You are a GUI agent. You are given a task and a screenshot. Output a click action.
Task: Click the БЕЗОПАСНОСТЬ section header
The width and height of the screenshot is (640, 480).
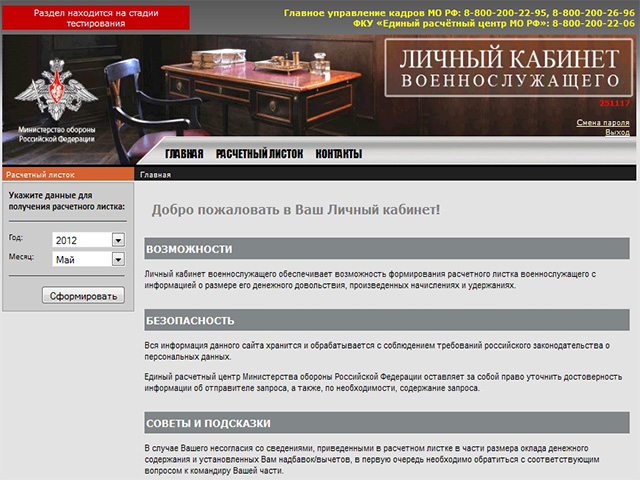pyautogui.click(x=387, y=320)
